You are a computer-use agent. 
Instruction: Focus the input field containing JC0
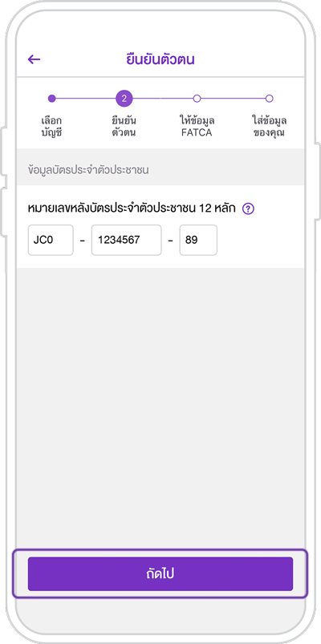click(x=51, y=241)
